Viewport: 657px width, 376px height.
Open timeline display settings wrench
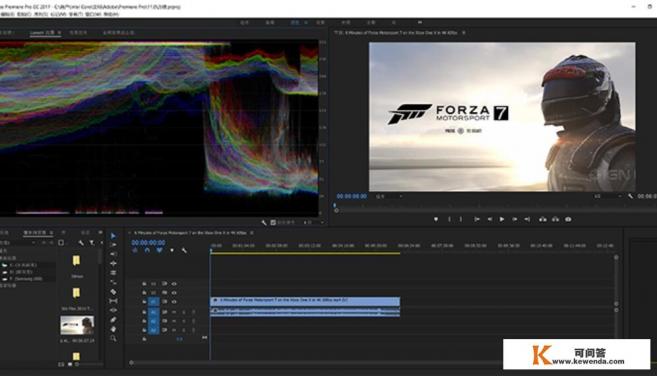pos(184,251)
